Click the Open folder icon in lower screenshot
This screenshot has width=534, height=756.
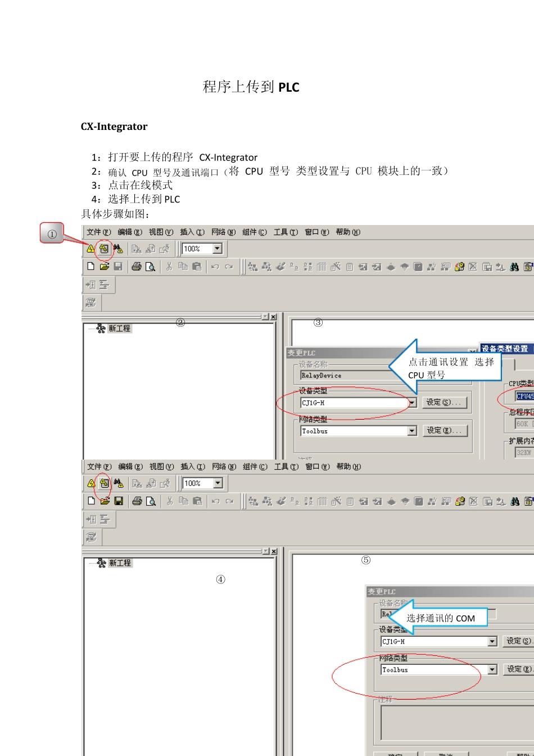coord(105,501)
